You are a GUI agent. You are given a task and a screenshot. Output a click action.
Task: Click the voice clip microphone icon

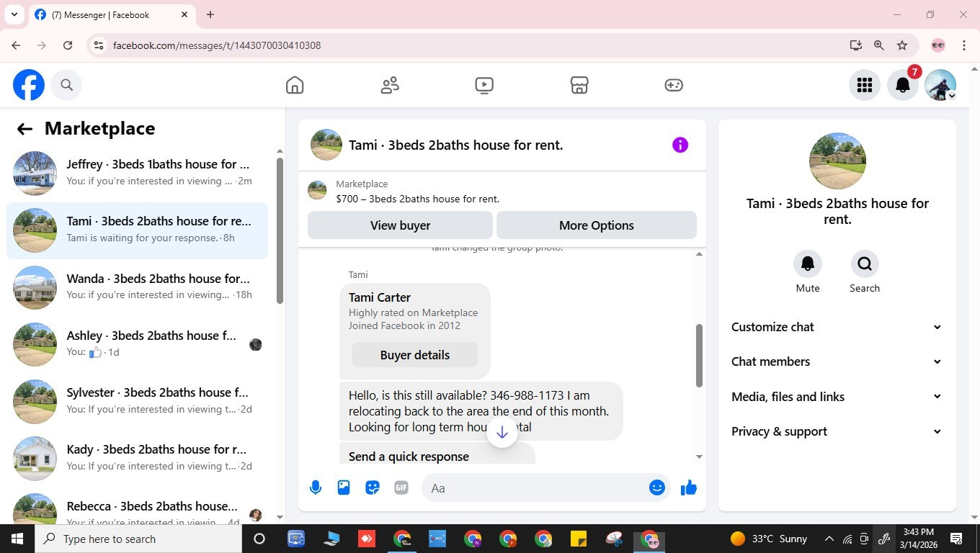pyautogui.click(x=315, y=487)
